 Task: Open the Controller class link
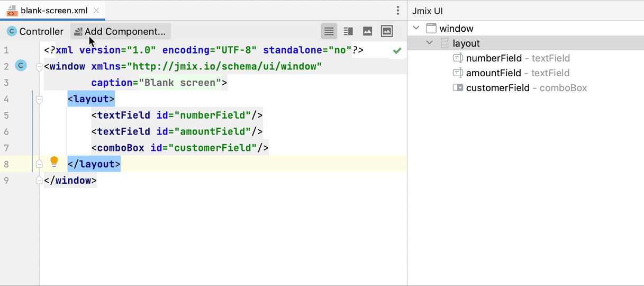tap(35, 31)
